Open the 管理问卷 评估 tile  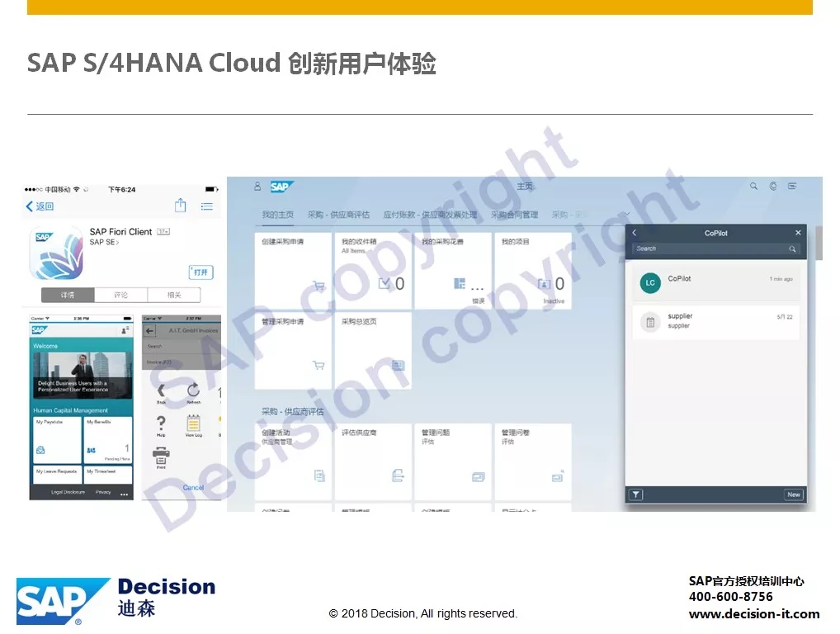(532, 462)
